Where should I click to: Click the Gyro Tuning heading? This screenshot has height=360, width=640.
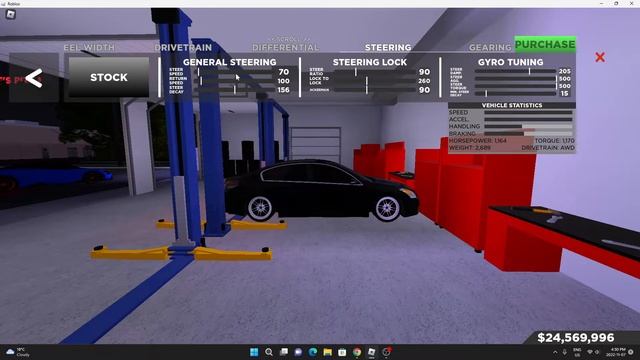click(x=511, y=62)
